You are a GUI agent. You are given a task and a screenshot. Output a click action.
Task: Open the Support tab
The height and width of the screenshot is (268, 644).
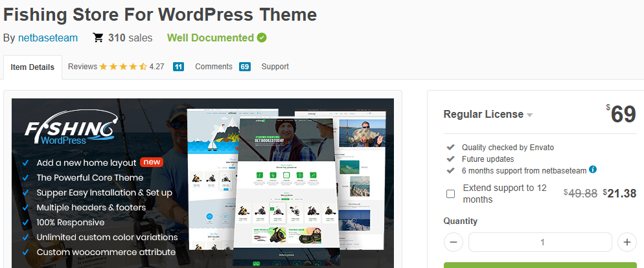click(275, 67)
